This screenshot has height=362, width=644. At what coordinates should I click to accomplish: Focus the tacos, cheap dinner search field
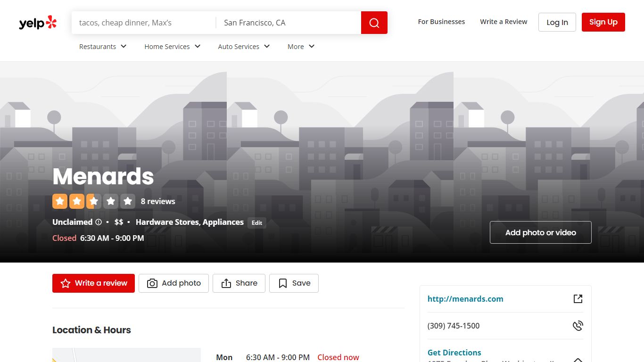pyautogui.click(x=144, y=23)
